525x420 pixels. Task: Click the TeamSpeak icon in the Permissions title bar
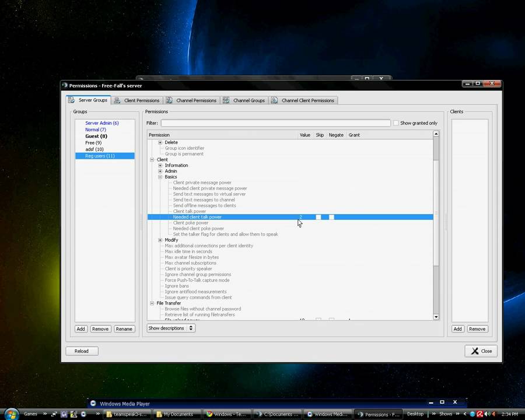tap(65, 85)
